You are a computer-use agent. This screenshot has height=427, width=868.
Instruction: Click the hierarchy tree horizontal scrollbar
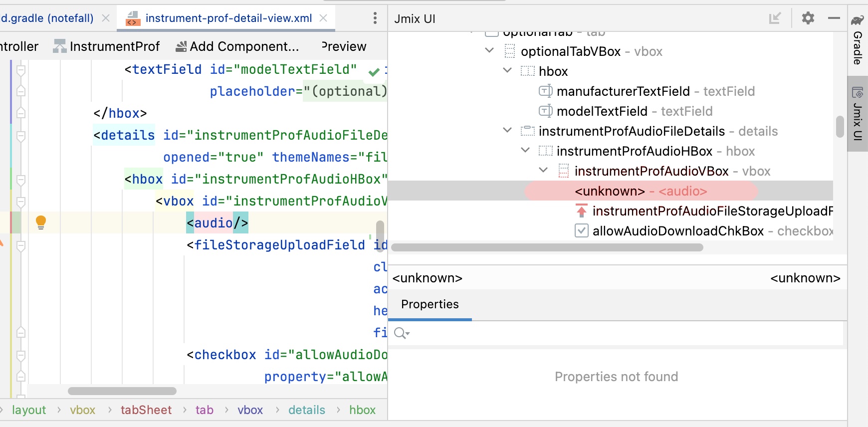[547, 247]
